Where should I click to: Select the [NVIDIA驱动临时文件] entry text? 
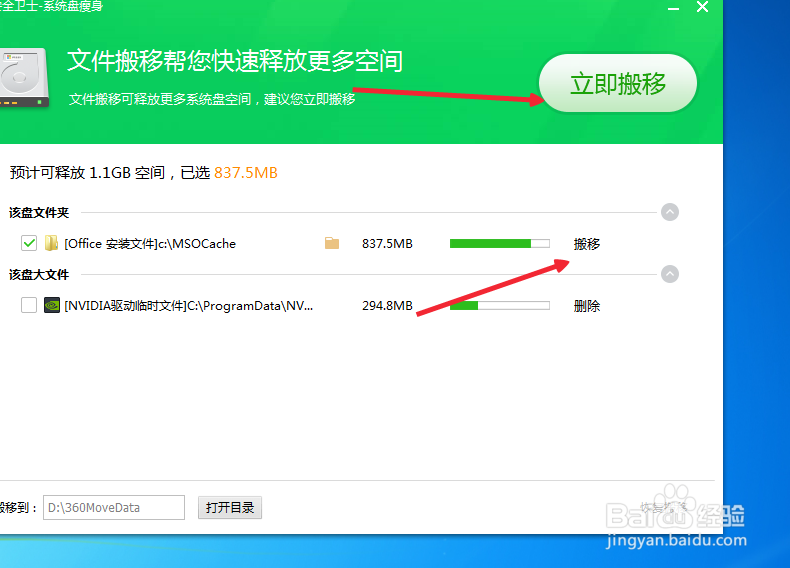click(188, 306)
